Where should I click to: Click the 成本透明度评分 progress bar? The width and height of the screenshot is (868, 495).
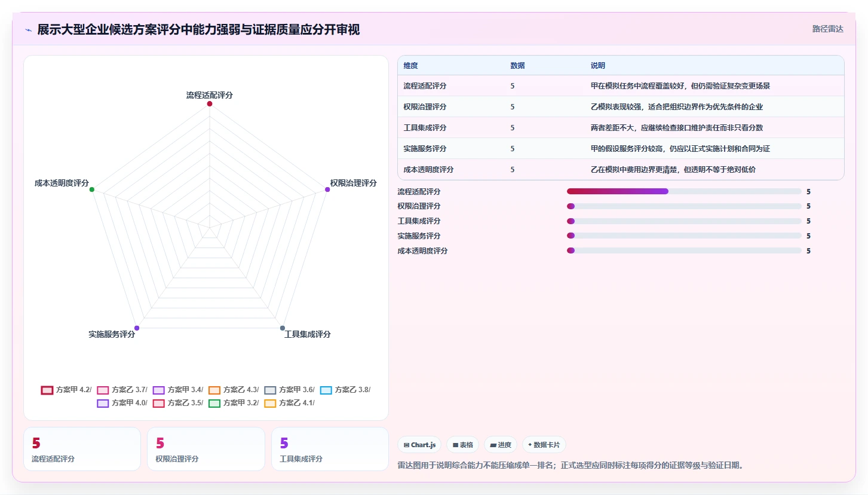click(684, 250)
